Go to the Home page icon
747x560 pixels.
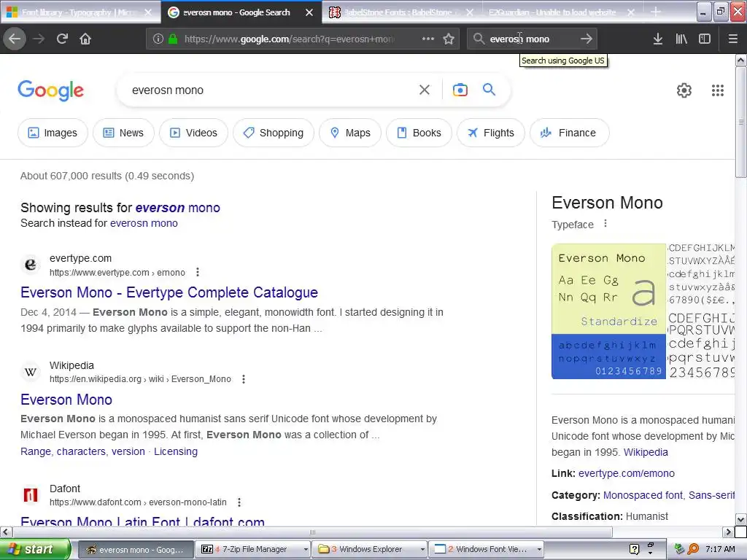85,39
